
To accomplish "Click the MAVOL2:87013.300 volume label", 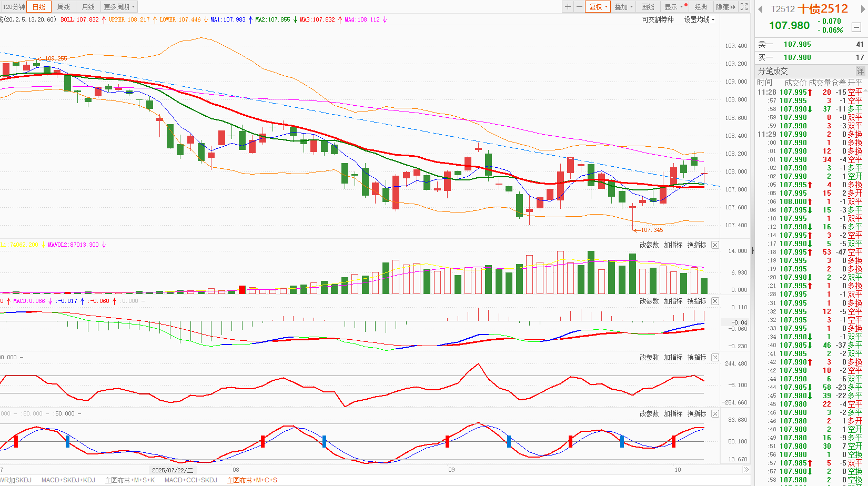I will (73, 245).
